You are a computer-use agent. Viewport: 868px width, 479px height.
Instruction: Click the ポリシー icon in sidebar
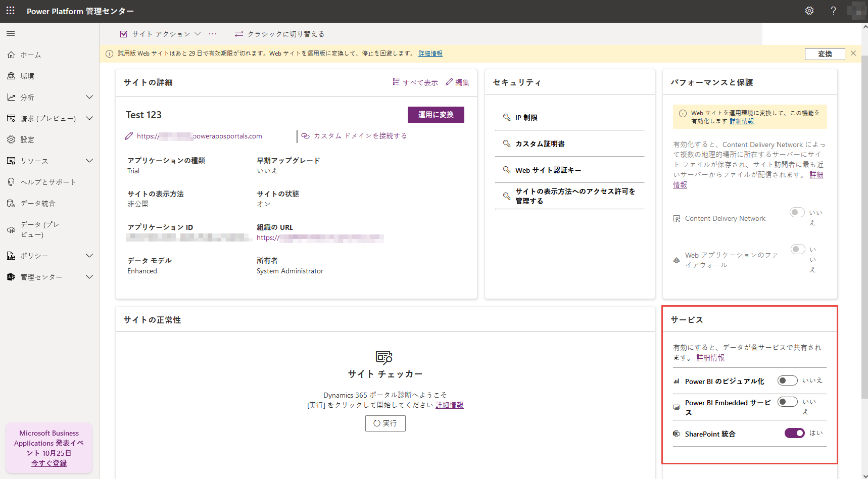(x=11, y=256)
